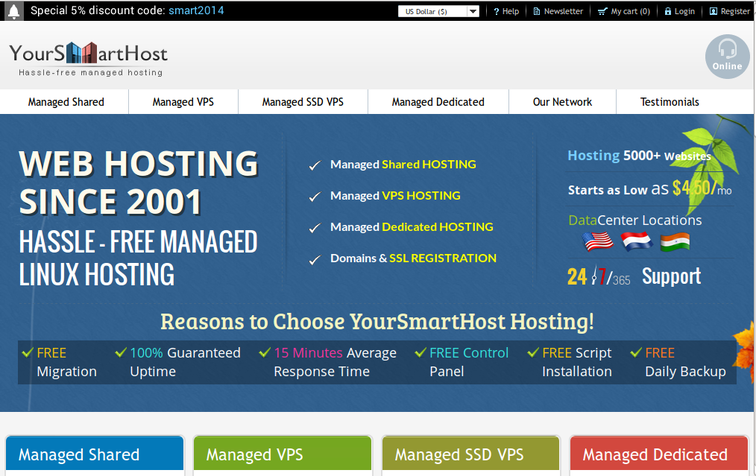Click the notification bell icon

(x=14, y=11)
